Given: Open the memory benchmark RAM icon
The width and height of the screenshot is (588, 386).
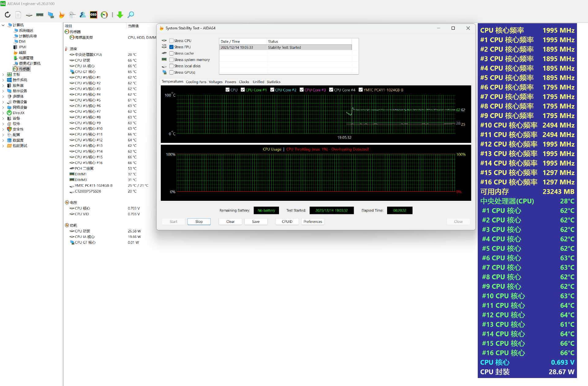Looking at the screenshot, I should 40,15.
